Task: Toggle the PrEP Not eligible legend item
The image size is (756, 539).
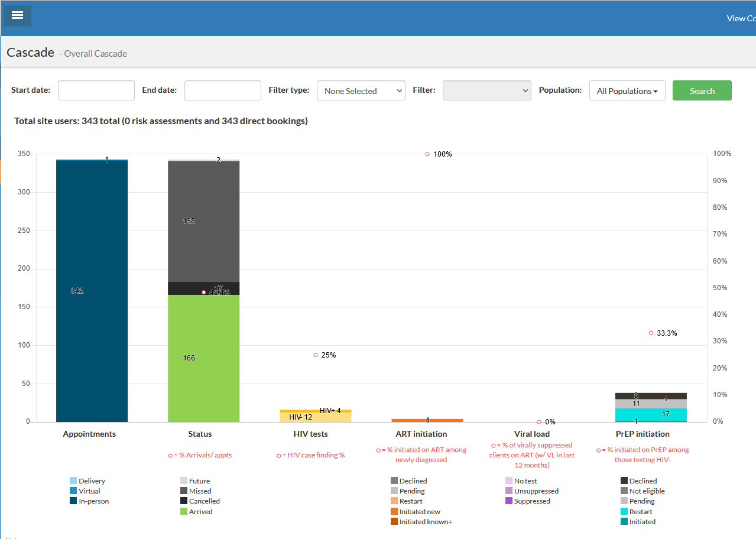Action: click(646, 491)
